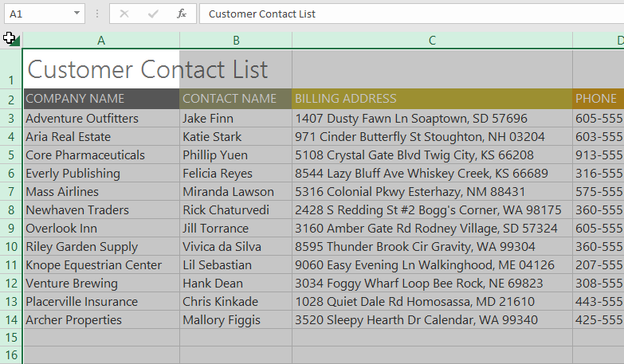Click the COMPANY NAME header cell
This screenshot has height=364, width=624.
(101, 99)
